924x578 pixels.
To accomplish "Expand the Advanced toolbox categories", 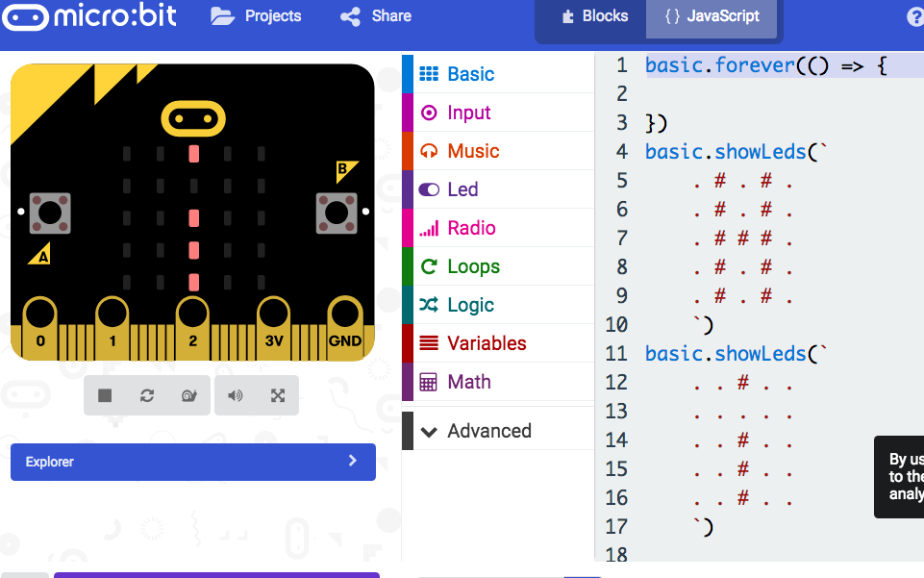I will point(488,431).
